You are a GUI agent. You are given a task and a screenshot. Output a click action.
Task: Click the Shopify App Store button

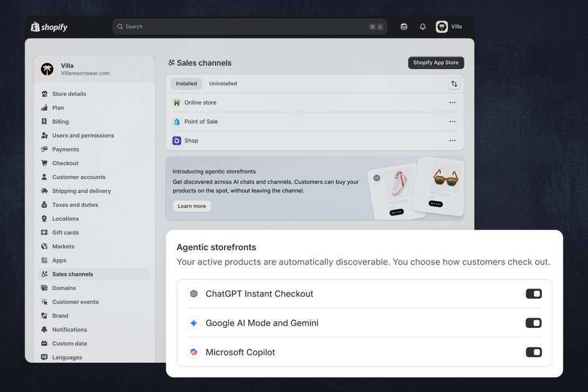coord(436,63)
